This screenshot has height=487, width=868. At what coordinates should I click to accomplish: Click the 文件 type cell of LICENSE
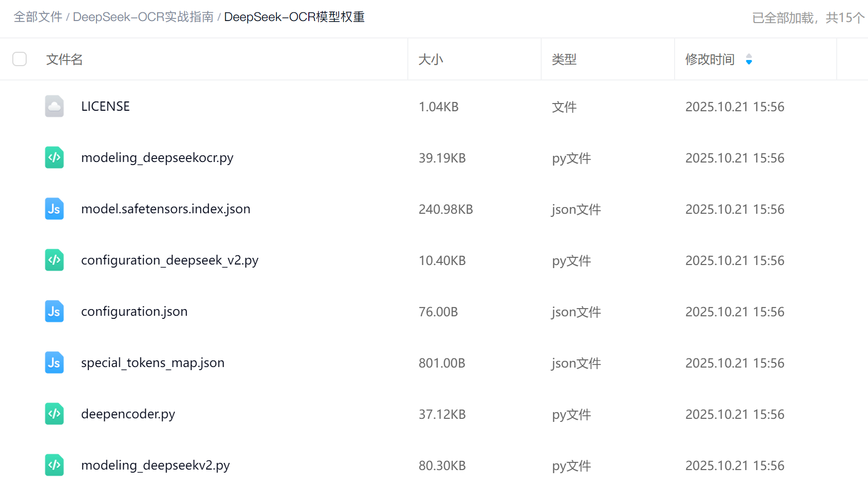[x=564, y=107]
